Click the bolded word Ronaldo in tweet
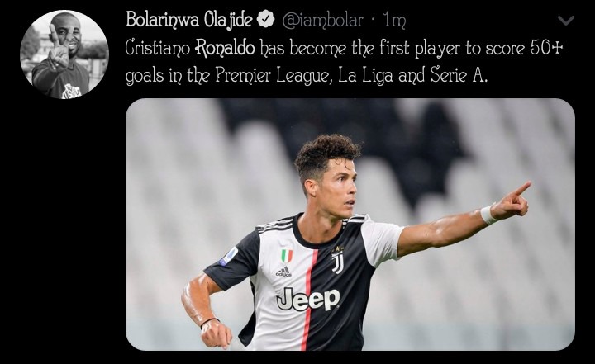The image size is (595, 364). [x=225, y=48]
